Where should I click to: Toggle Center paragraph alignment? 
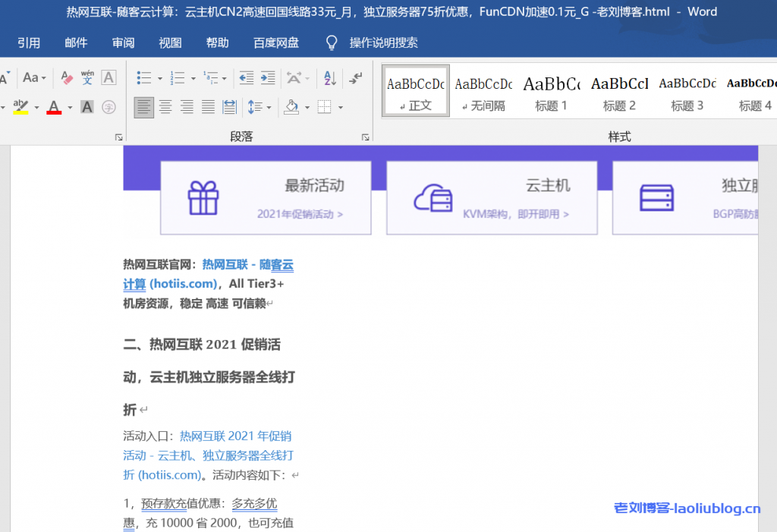(x=165, y=107)
